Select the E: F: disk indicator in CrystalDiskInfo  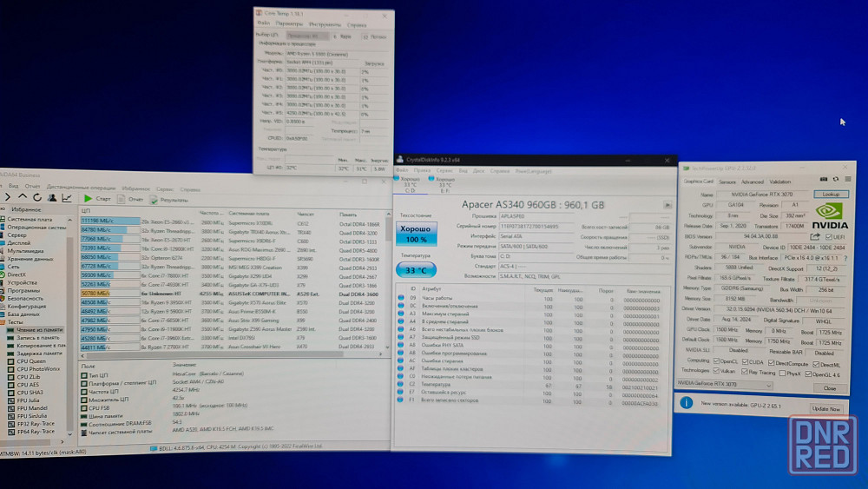click(x=444, y=185)
